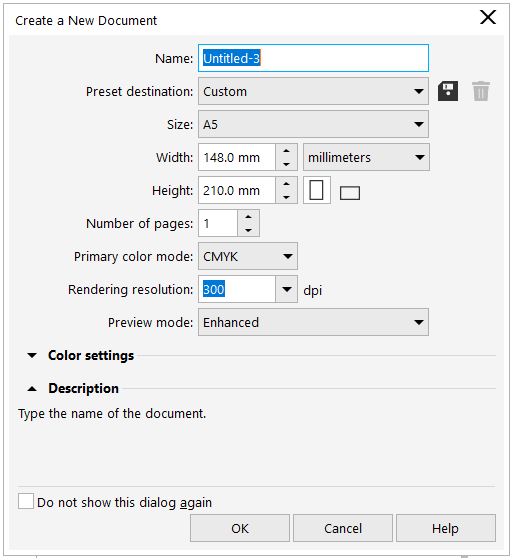Click the delete preset trash icon

click(x=481, y=91)
